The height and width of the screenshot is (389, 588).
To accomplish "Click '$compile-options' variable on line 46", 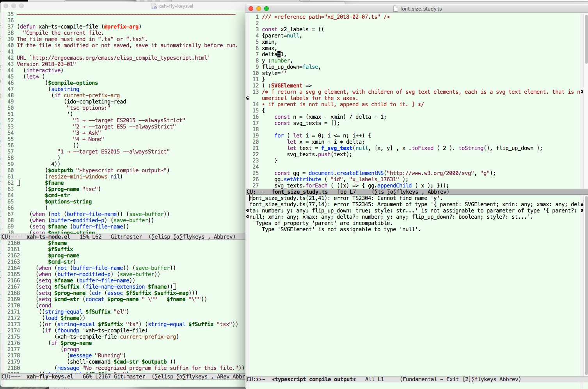I will (73, 83).
